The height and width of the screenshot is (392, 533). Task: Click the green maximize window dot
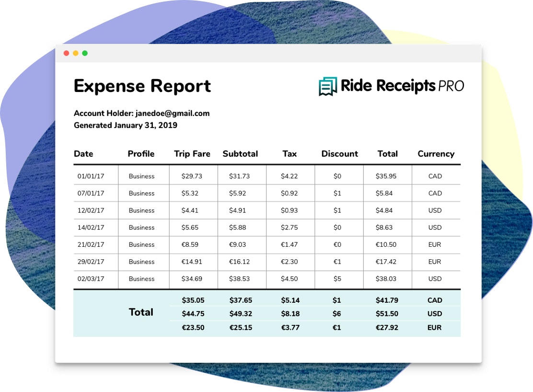(x=85, y=53)
